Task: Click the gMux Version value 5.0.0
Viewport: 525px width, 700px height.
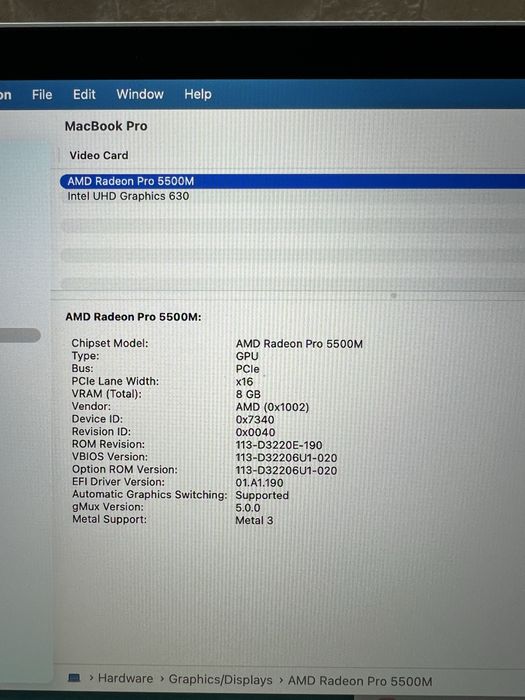Action: [x=248, y=508]
